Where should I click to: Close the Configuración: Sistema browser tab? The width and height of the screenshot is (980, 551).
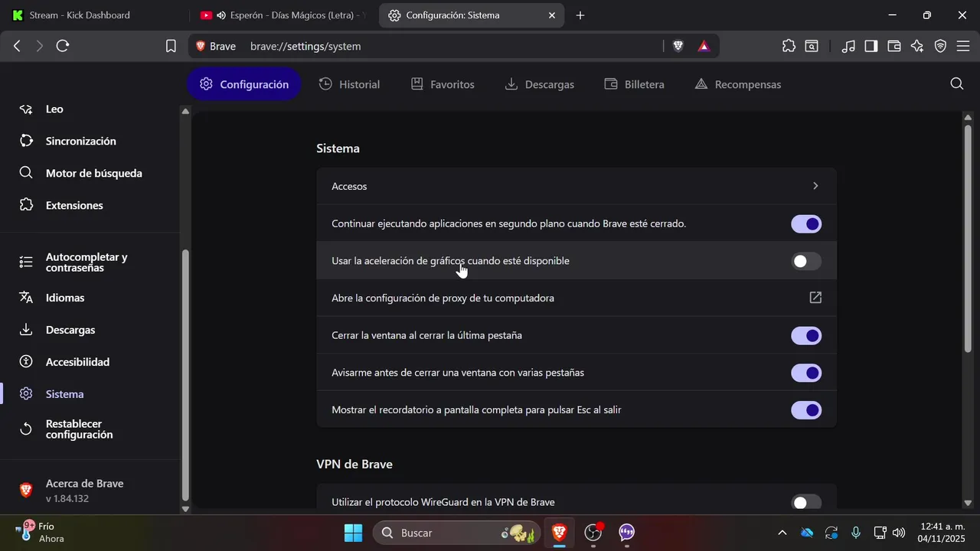pyautogui.click(x=552, y=15)
